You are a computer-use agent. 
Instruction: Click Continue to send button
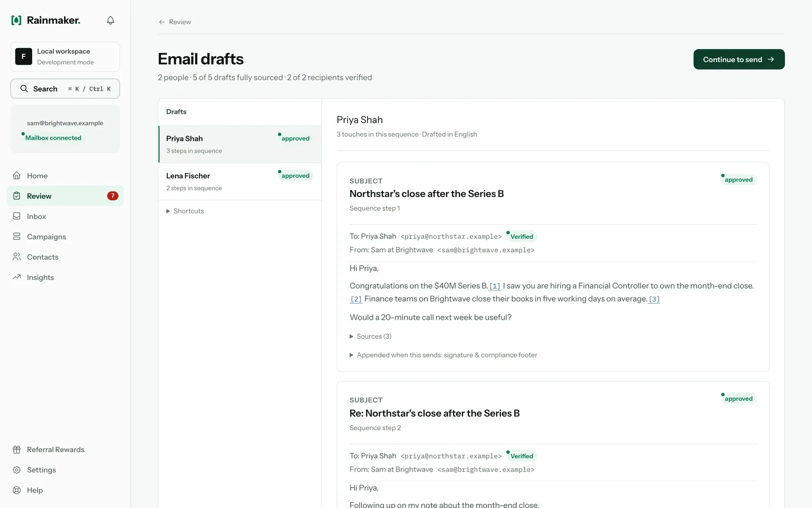739,59
